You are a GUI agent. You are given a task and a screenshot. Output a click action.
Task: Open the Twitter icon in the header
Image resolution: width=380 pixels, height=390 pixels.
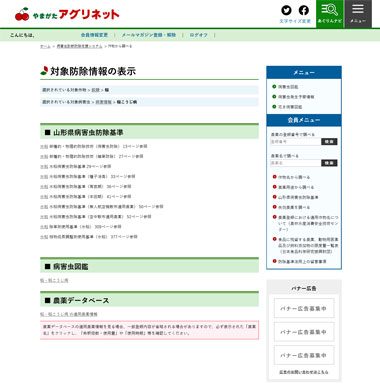point(286,10)
